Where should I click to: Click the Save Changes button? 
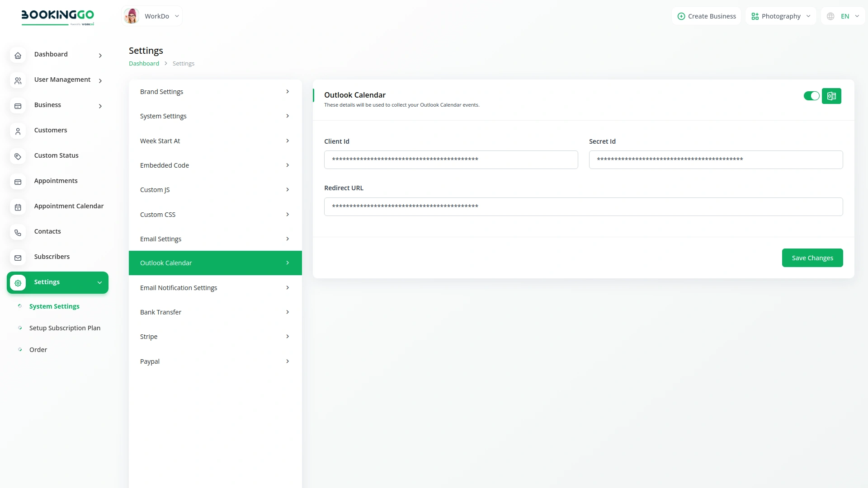(812, 258)
